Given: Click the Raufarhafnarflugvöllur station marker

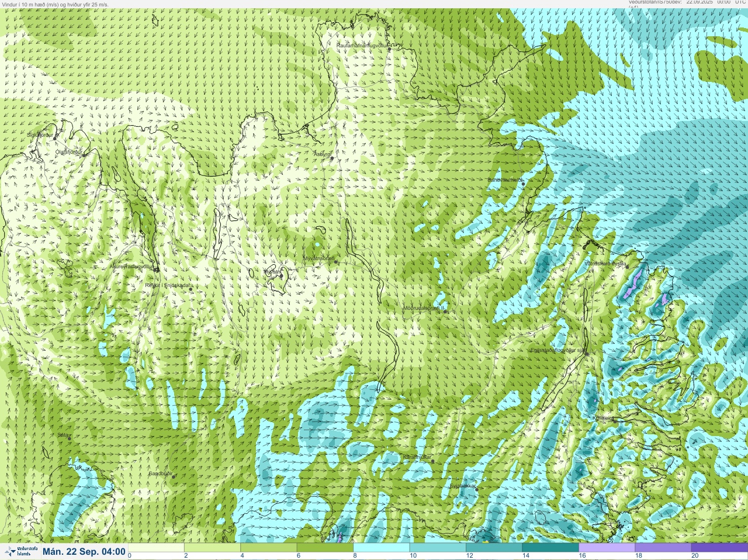Looking at the screenshot, I should tap(390, 49).
